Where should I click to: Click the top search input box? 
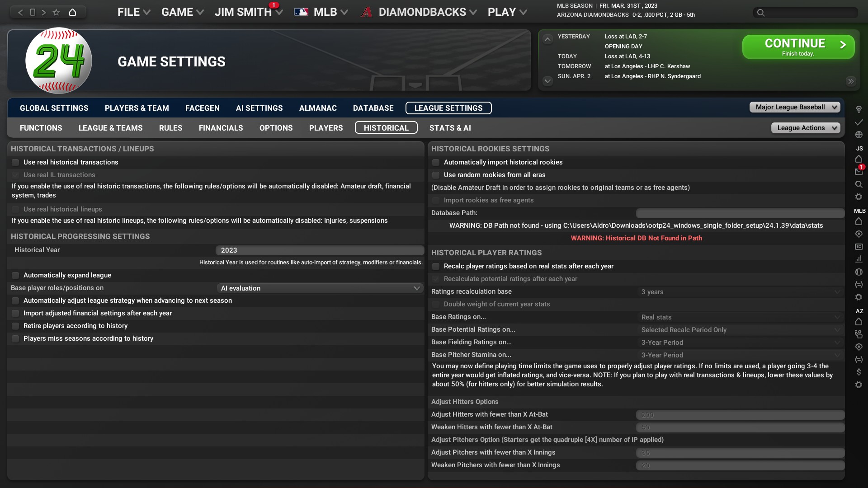pos(806,13)
